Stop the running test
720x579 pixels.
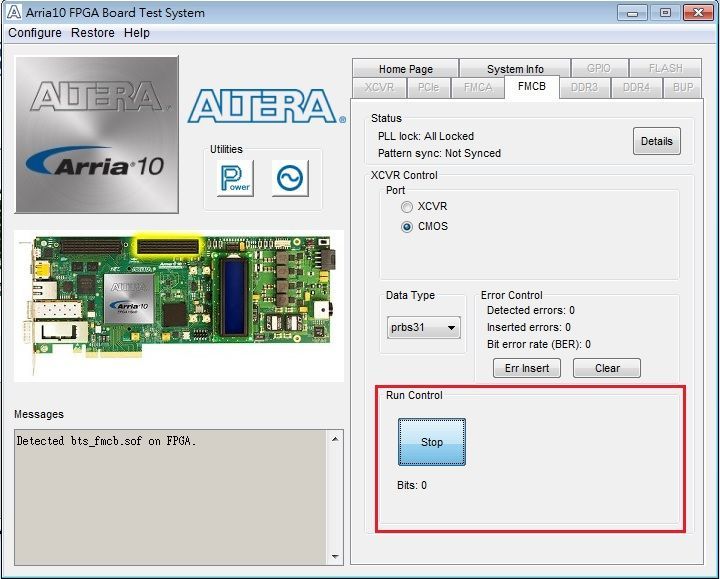point(432,442)
